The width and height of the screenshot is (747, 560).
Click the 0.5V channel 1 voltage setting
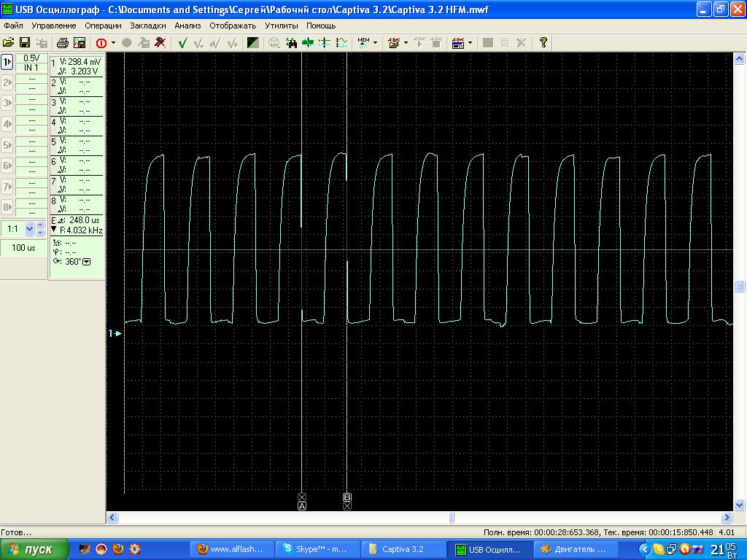point(31,58)
